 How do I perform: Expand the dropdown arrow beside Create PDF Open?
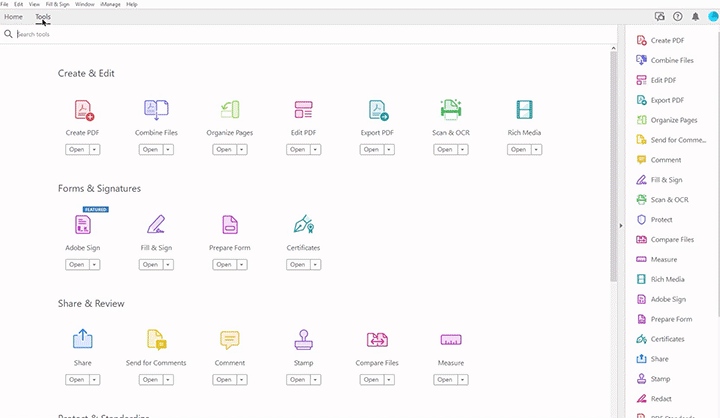95,150
